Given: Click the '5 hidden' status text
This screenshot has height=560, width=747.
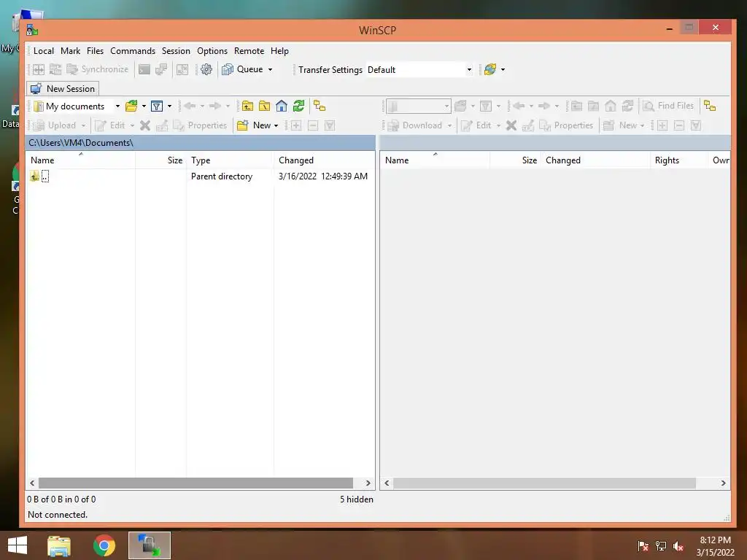Looking at the screenshot, I should pyautogui.click(x=356, y=499).
